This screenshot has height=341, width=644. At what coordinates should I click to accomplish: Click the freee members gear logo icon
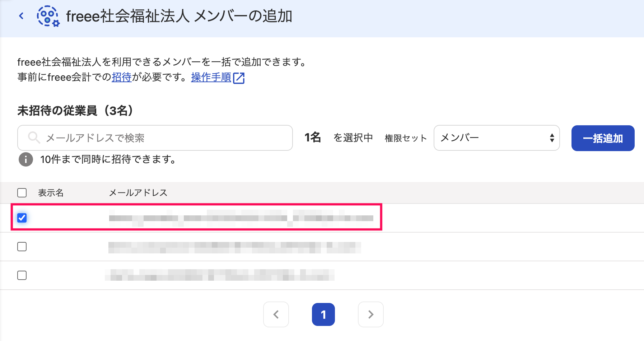click(x=48, y=16)
